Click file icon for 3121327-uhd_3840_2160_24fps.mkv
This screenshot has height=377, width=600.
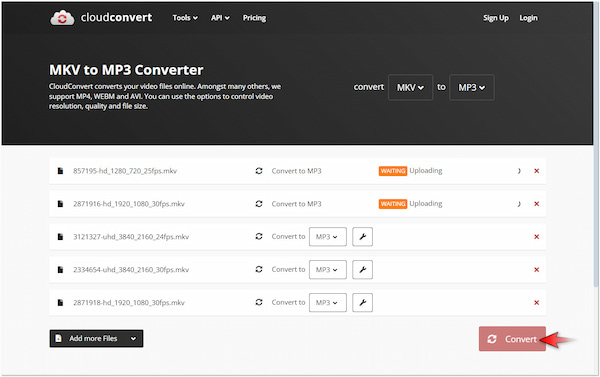pos(60,237)
